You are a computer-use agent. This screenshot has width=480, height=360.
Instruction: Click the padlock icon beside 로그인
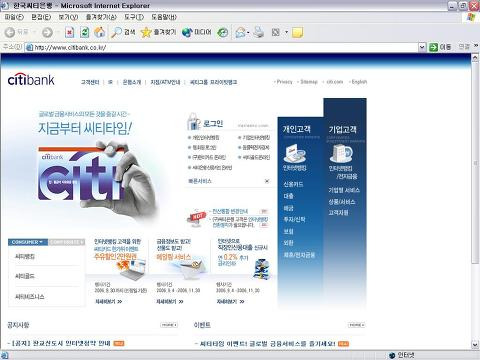[x=193, y=122]
